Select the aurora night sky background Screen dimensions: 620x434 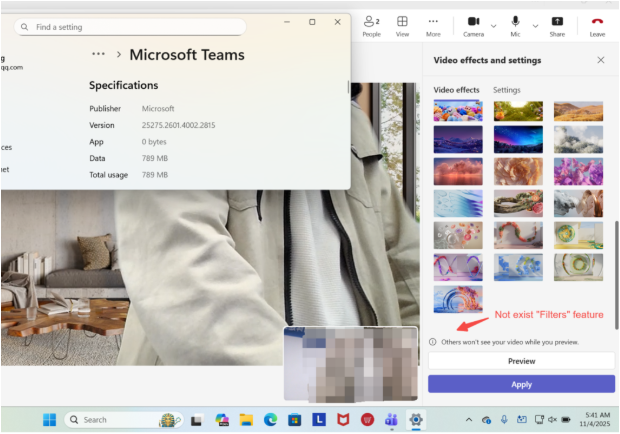[518, 139]
